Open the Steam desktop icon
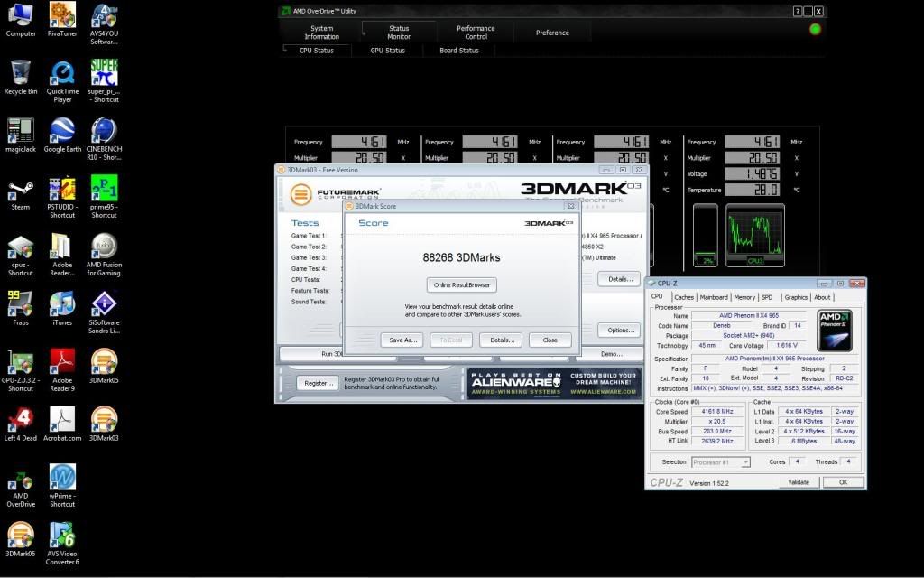This screenshot has width=924, height=578. (x=21, y=193)
